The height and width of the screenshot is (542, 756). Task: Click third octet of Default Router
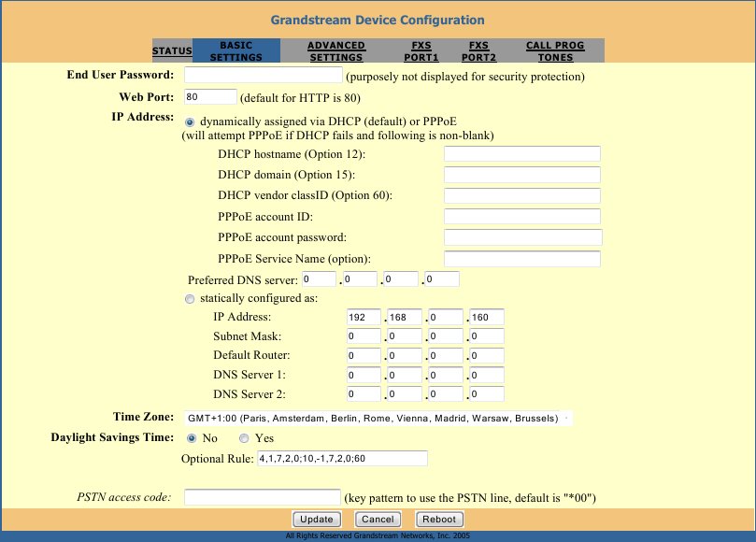coord(446,355)
